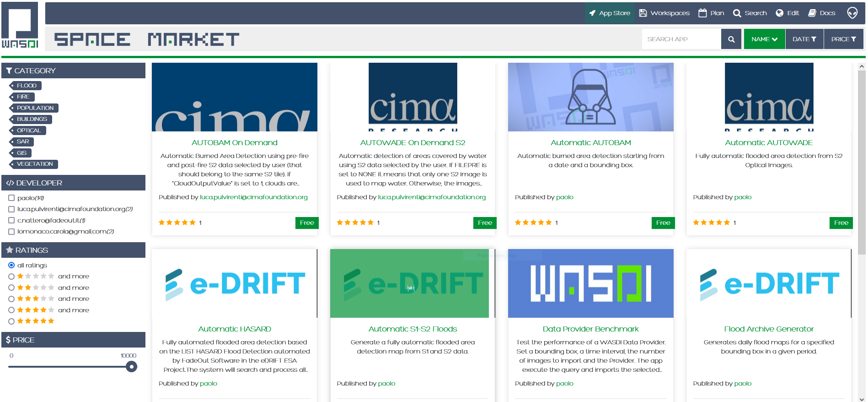The height and width of the screenshot is (402, 868).
Task: Click star rating on AUTOWADE On Demand S2
Action: tap(355, 223)
